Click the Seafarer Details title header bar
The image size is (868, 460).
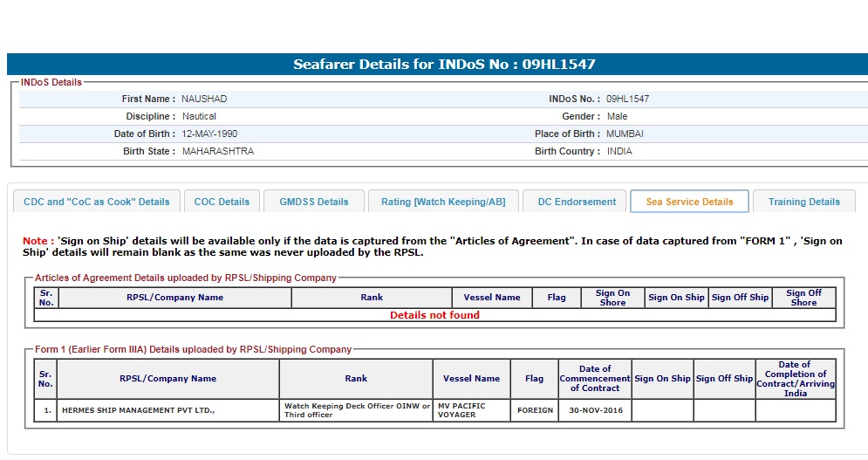(443, 65)
